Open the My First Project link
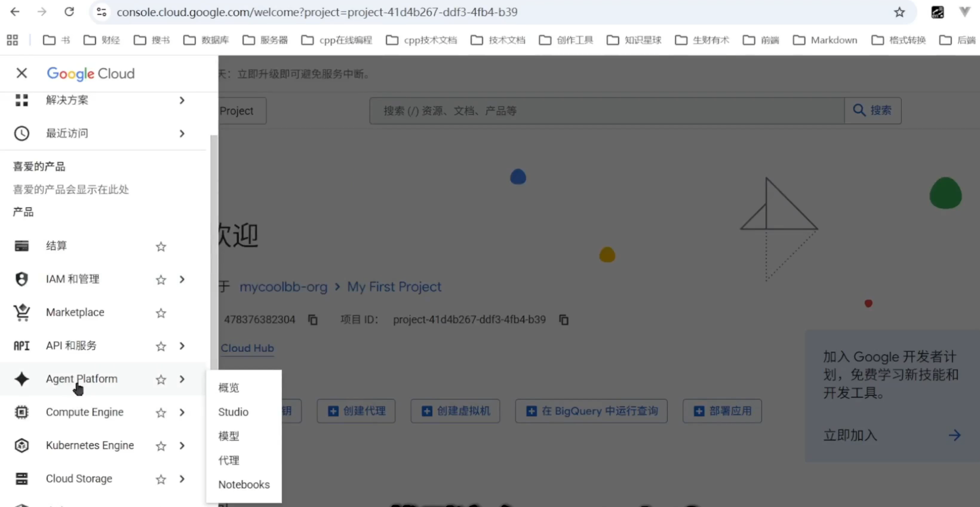Viewport: 980px width, 507px height. [394, 287]
